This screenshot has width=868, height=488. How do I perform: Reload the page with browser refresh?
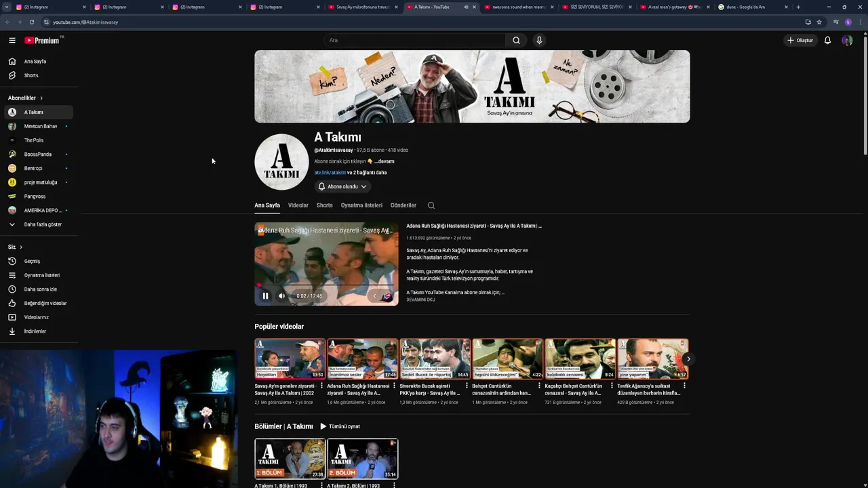click(31, 22)
